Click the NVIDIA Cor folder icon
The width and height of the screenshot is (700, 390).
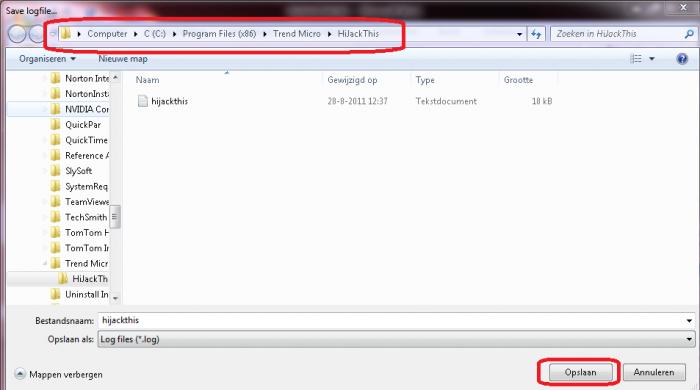tap(55, 109)
